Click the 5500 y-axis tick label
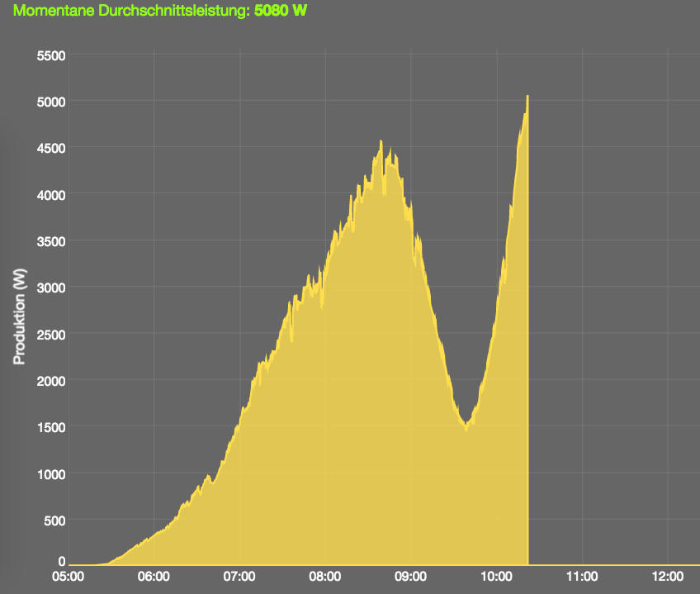 (x=51, y=56)
